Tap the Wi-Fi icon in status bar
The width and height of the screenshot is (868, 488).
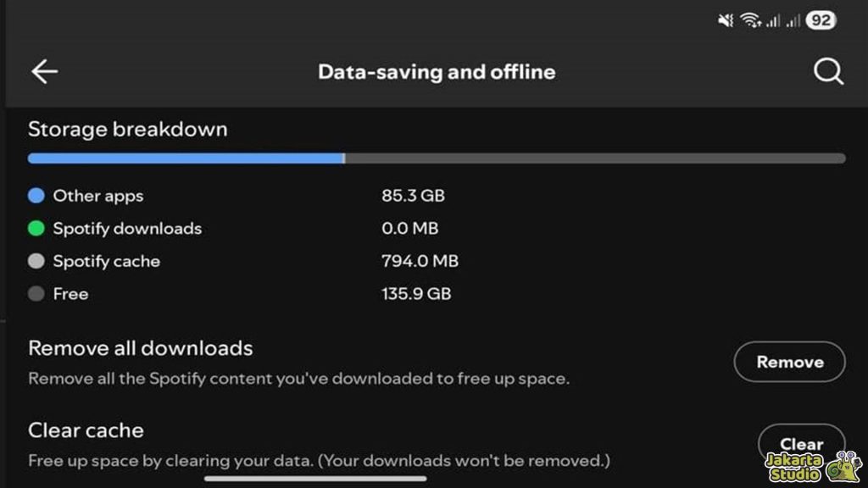[749, 19]
